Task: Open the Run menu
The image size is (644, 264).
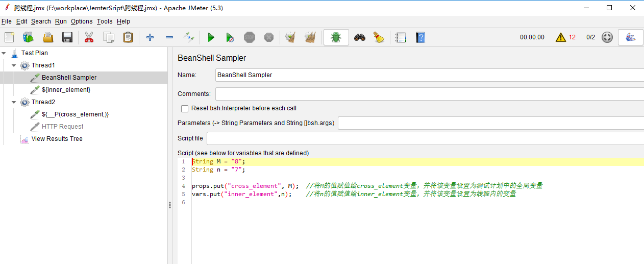Action: (x=61, y=21)
